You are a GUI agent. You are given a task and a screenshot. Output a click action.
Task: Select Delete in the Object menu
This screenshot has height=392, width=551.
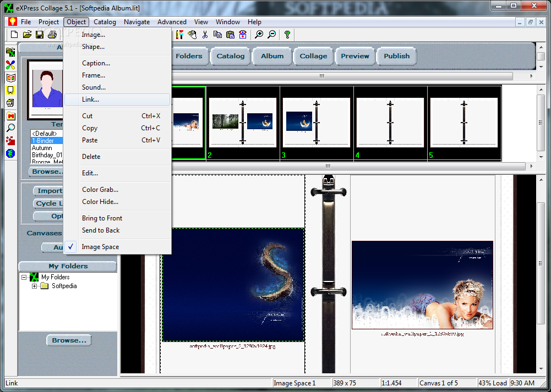(x=117, y=157)
